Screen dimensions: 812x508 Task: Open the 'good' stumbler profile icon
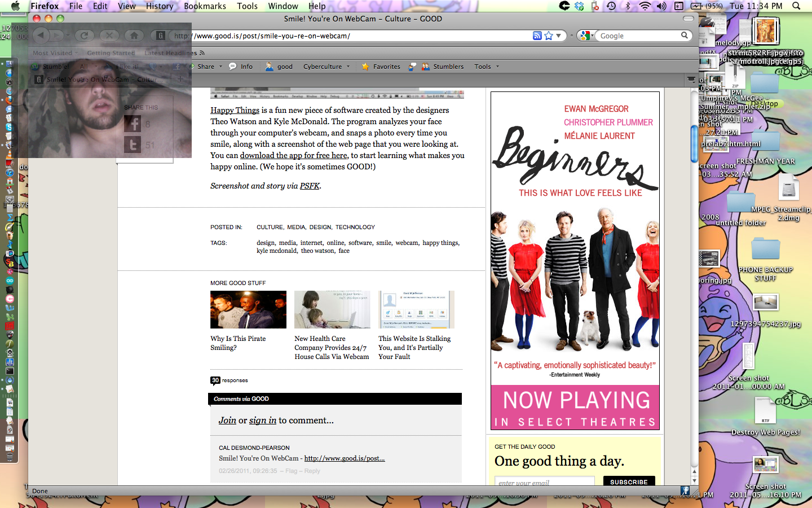coord(279,67)
